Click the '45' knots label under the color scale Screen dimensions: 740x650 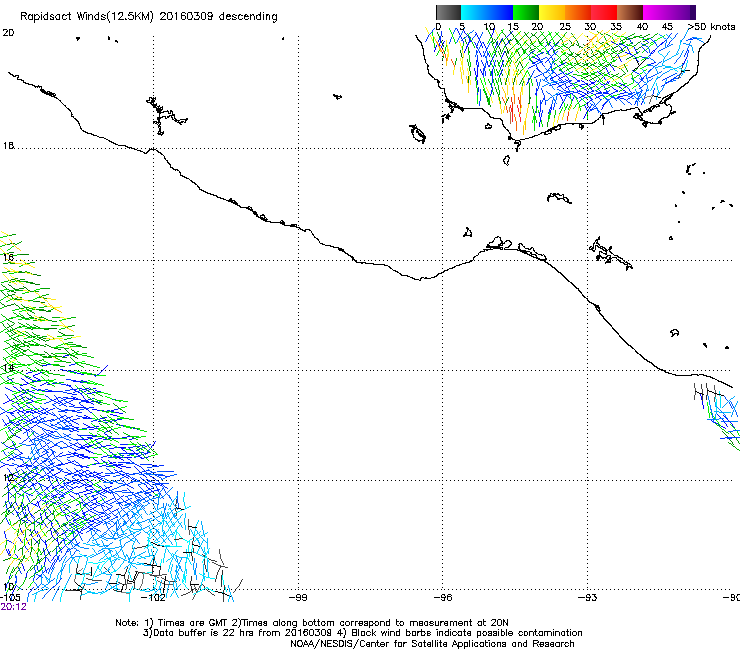pos(667,27)
